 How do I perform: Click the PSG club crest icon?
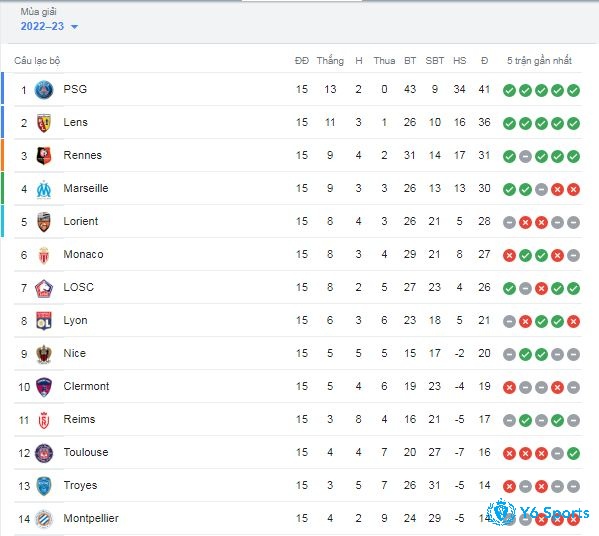44,90
